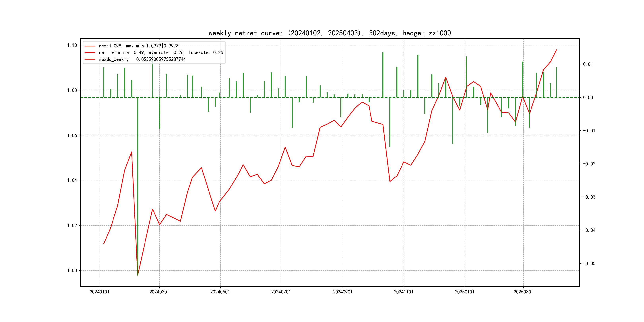Click the legend entry with winrate 0.49

click(x=161, y=52)
